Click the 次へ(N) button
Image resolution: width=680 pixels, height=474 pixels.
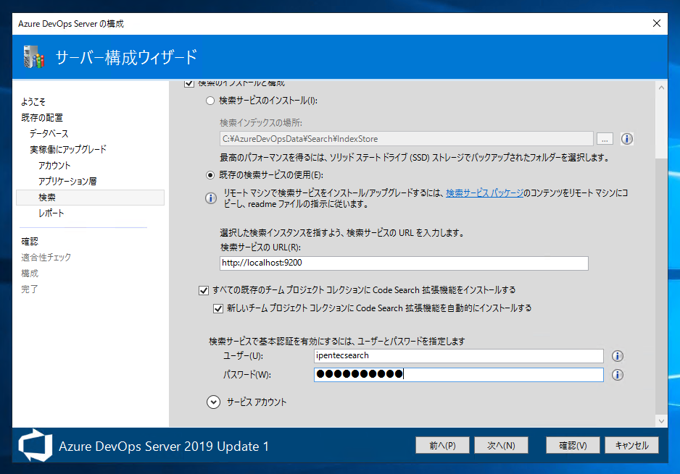coord(501,445)
